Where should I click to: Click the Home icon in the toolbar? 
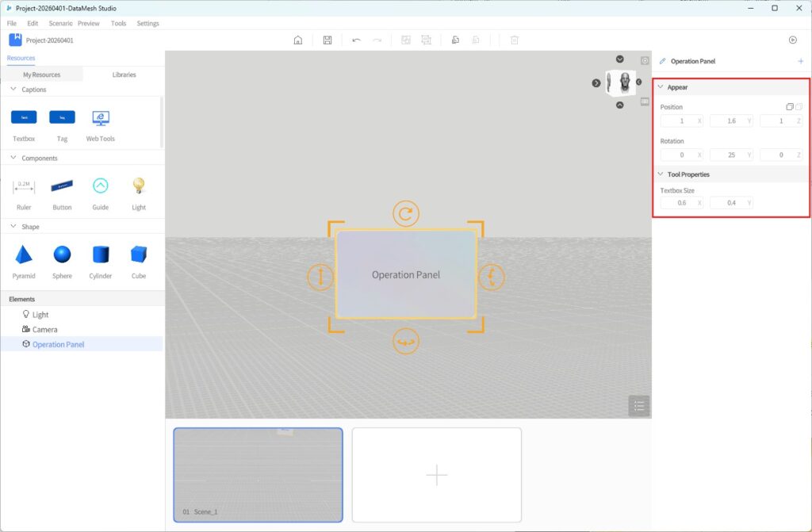(x=298, y=40)
